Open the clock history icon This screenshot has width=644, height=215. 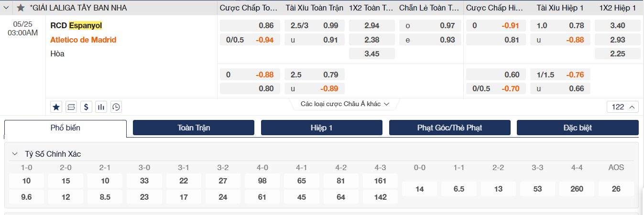(x=116, y=107)
